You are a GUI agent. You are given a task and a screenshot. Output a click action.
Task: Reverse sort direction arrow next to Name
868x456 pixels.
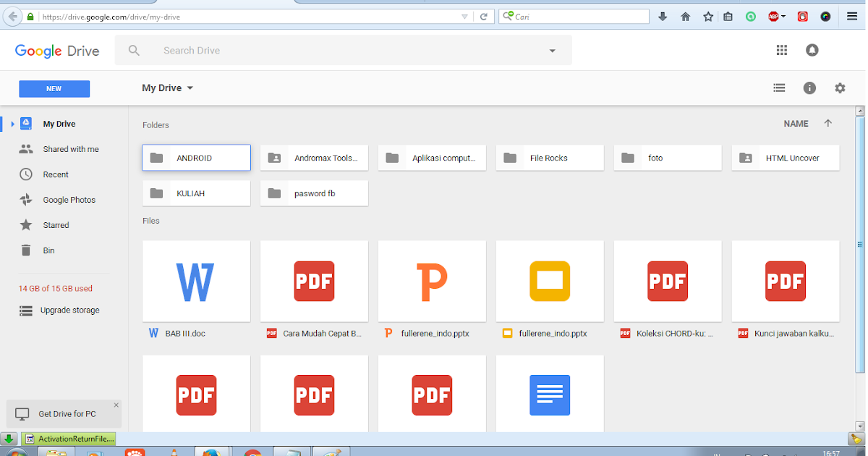click(x=828, y=124)
